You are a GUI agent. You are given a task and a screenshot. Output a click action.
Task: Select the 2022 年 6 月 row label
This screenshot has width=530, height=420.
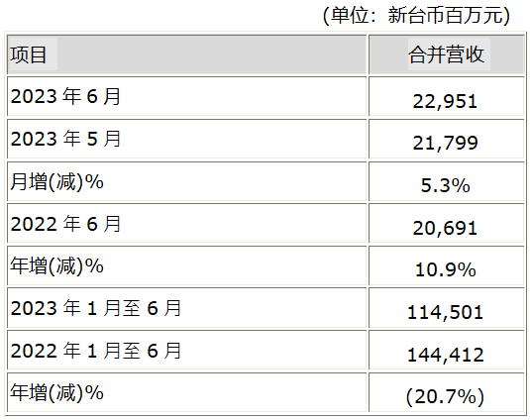coord(65,224)
